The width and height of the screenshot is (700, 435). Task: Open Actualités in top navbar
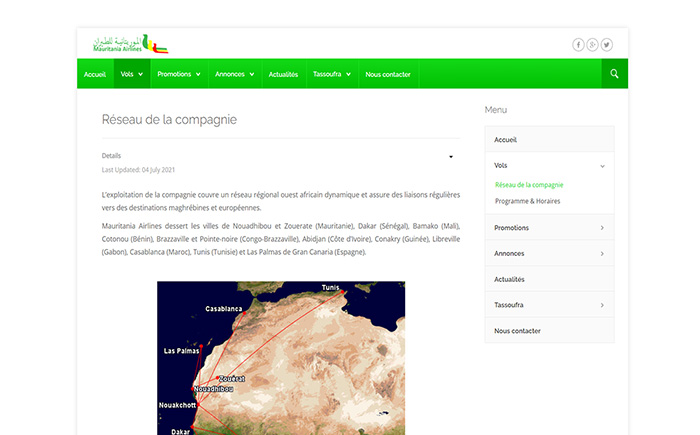click(283, 74)
